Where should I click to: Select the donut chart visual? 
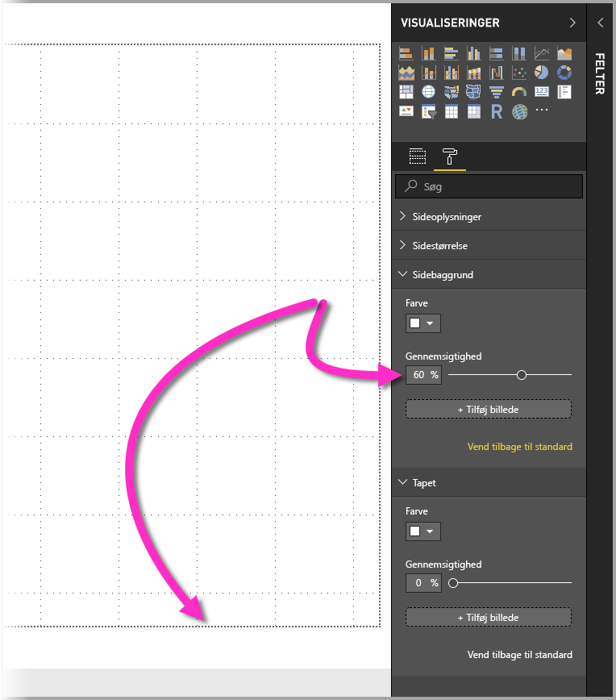[x=564, y=73]
